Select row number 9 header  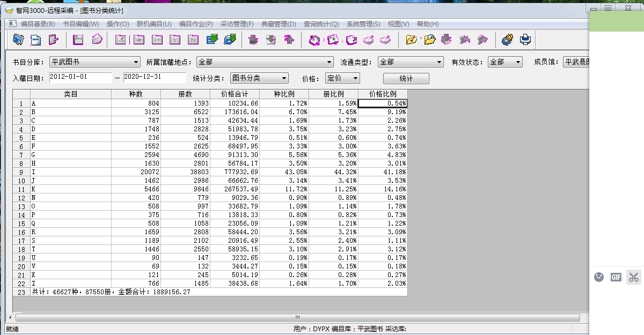tap(21, 172)
